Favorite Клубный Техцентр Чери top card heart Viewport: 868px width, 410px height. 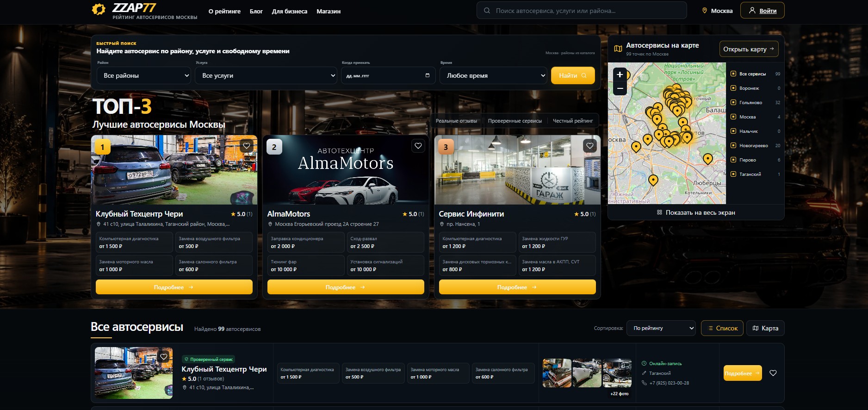[247, 146]
